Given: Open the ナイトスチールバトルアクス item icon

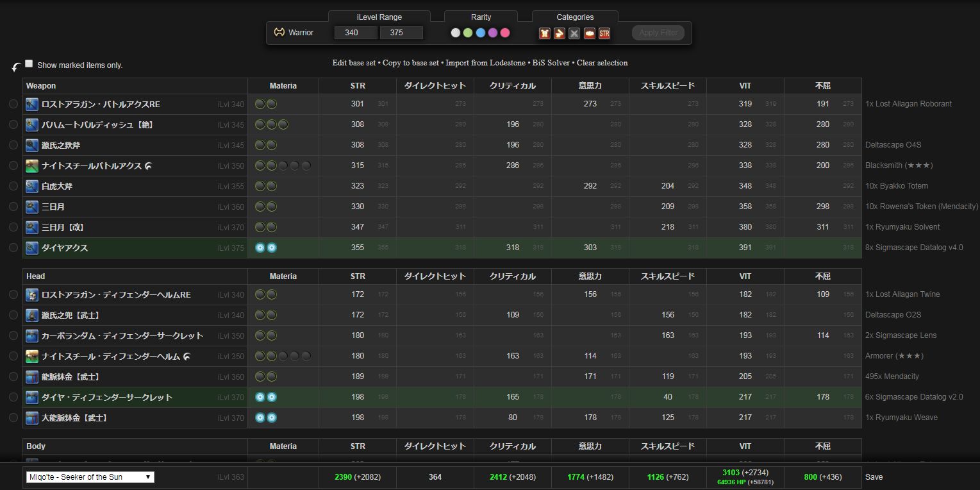Looking at the screenshot, I should coord(32,165).
